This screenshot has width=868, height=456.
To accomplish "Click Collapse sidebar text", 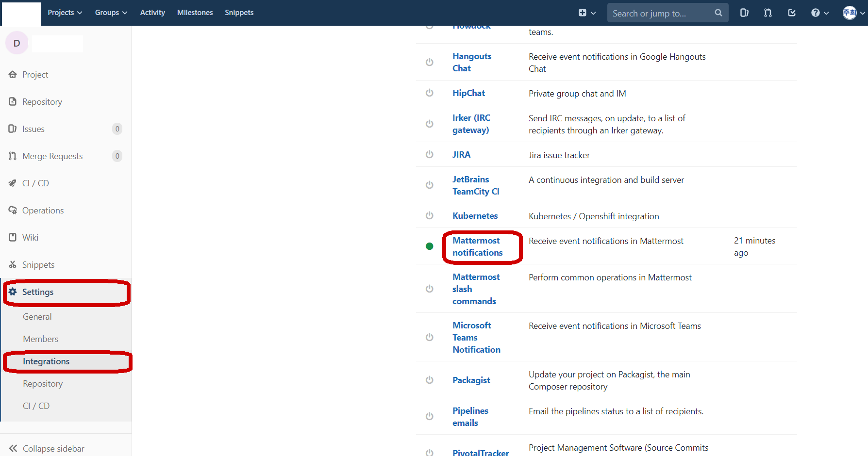I will [x=53, y=448].
